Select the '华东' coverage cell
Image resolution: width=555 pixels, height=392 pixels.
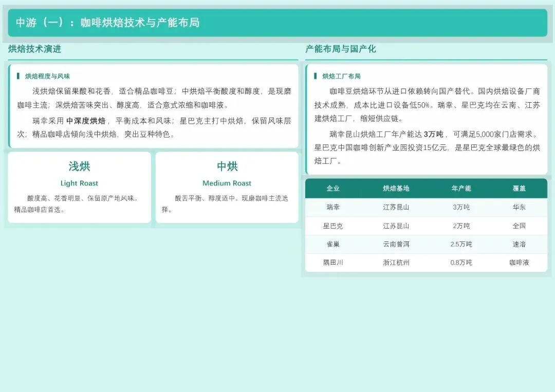(519, 208)
